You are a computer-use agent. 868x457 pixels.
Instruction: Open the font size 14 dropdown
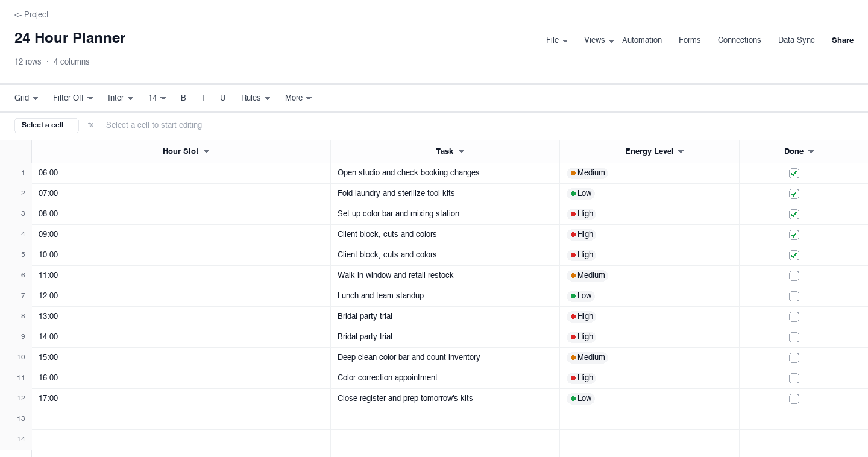click(157, 98)
